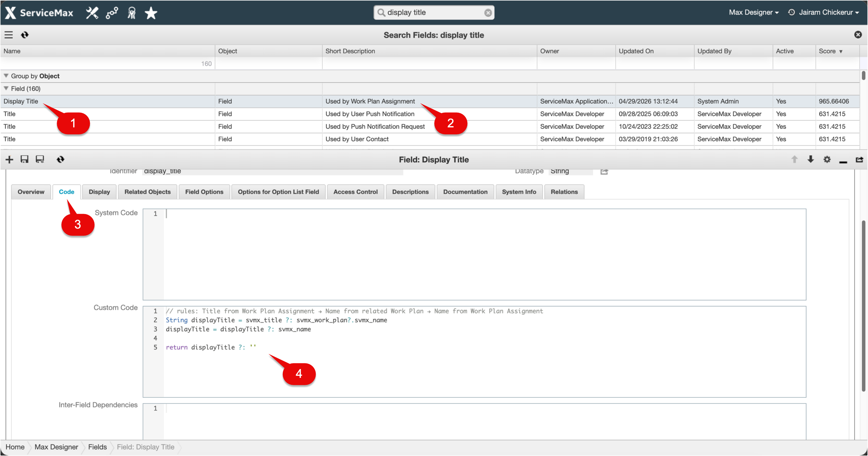Viewport: 868px width, 456px height.
Task: Switch to the Descriptions tab
Action: coord(410,192)
